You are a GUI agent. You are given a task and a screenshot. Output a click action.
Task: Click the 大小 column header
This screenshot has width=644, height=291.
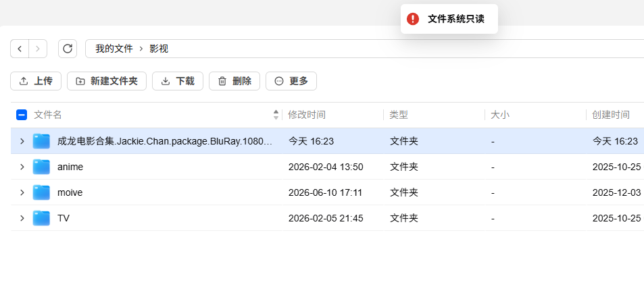click(500, 115)
